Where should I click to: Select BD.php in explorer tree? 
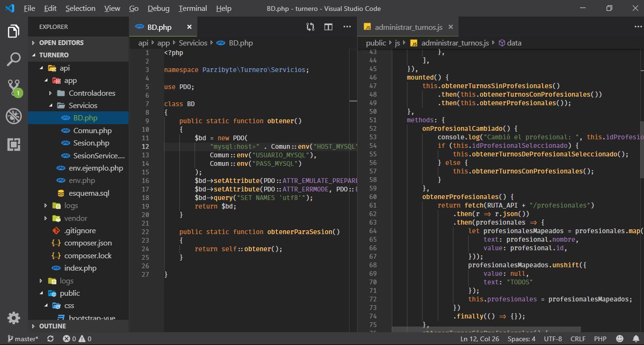[x=78, y=118]
